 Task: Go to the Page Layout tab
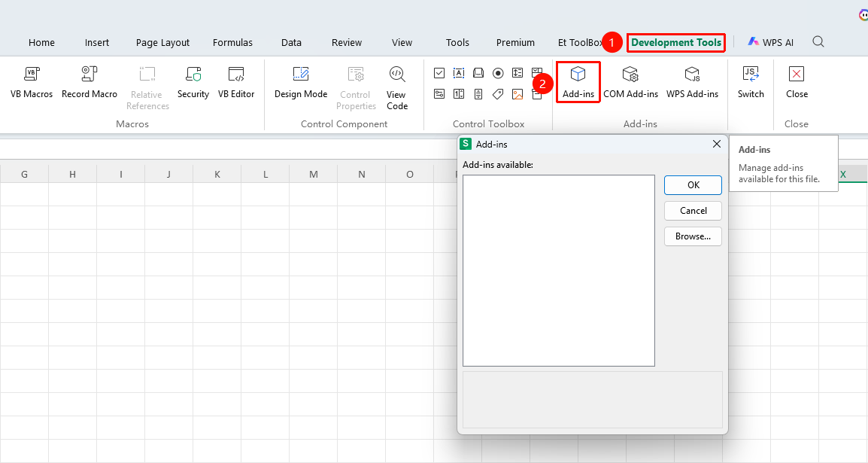[x=162, y=43]
